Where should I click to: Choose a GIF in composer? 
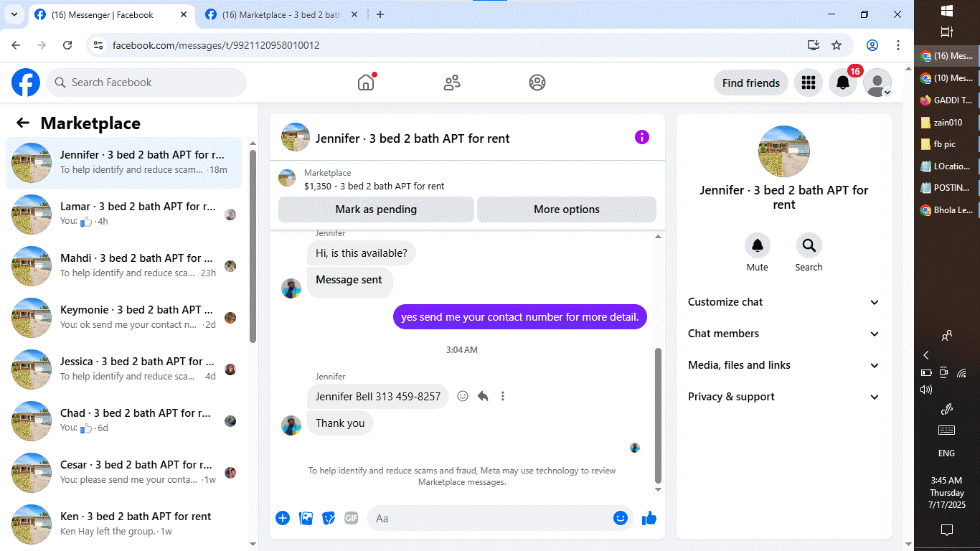(x=351, y=517)
